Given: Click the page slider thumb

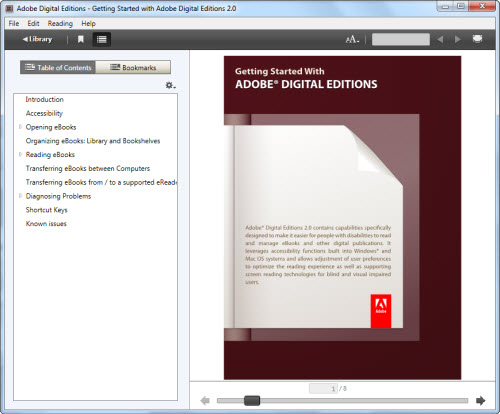Looking at the screenshot, I should pos(252,400).
